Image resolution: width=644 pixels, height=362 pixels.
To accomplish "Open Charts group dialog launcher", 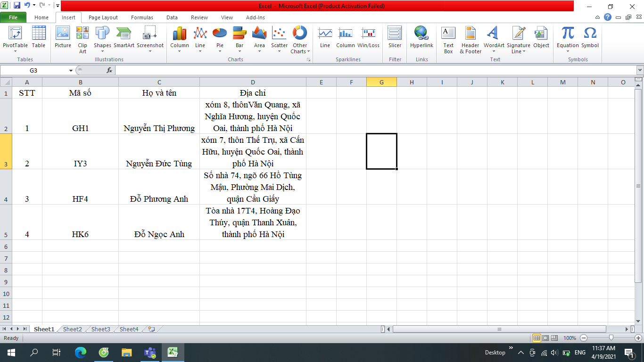I will point(309,60).
